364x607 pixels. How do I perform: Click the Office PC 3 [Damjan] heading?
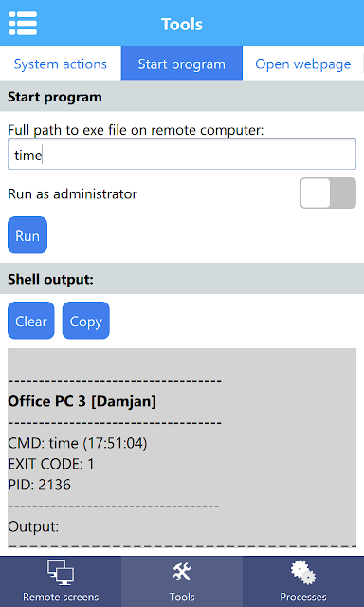(x=82, y=401)
